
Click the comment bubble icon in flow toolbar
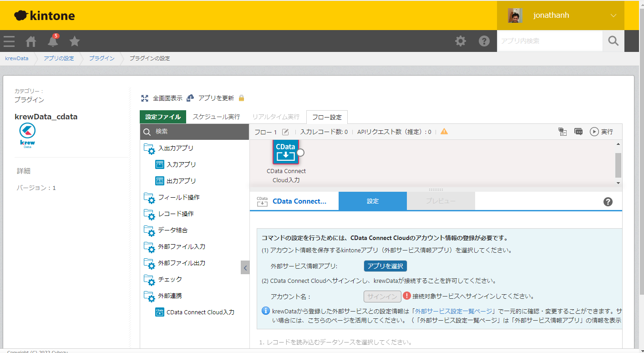point(578,132)
